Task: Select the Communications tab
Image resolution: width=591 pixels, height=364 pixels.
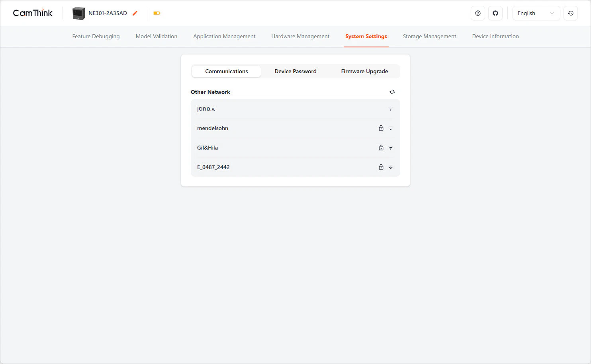Action: click(x=226, y=71)
